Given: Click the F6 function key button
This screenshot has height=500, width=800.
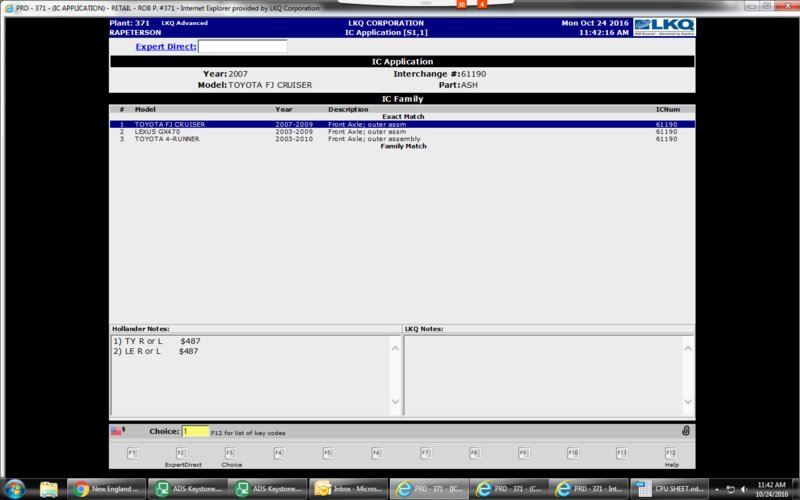Looking at the screenshot, I should [x=377, y=453].
